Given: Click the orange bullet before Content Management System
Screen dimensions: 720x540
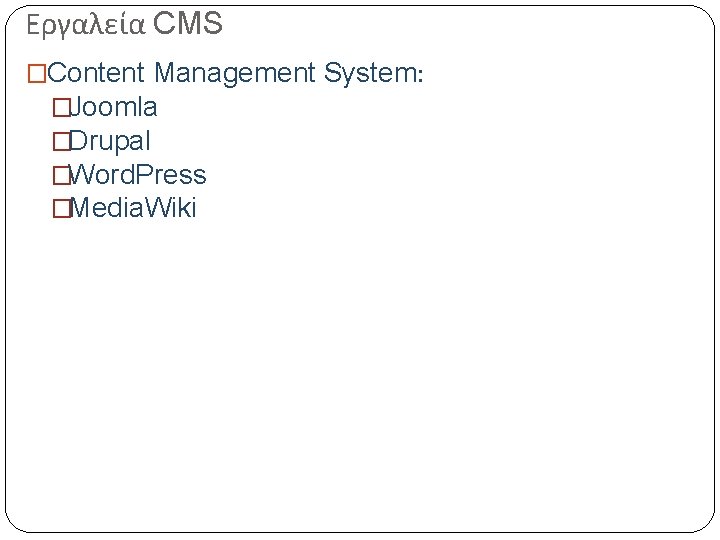Looking at the screenshot, I should pyautogui.click(x=37, y=73).
